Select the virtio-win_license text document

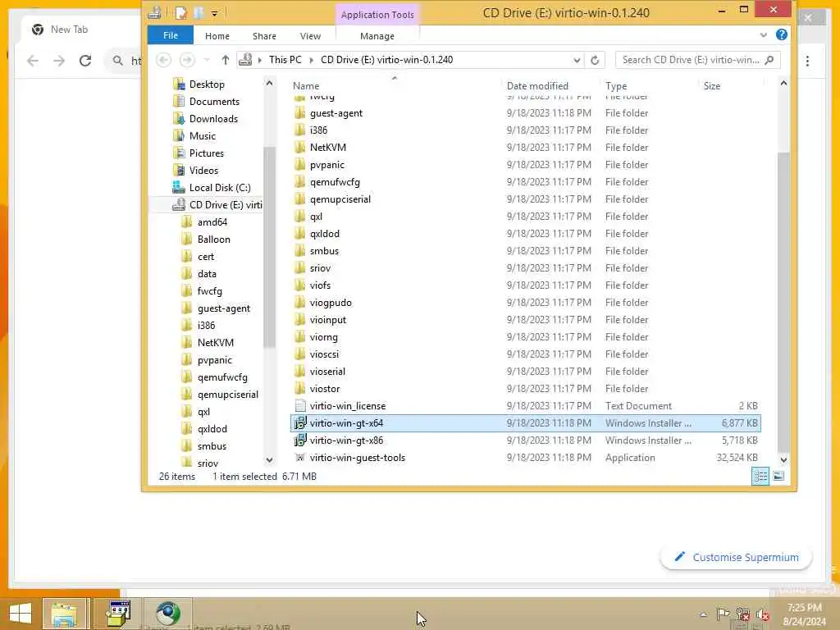click(x=348, y=405)
